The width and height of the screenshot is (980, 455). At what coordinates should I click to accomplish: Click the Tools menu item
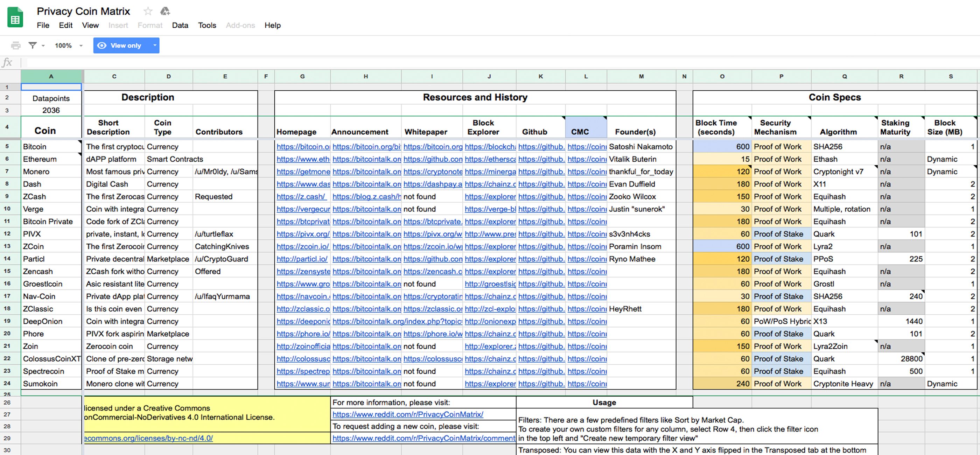pos(206,25)
